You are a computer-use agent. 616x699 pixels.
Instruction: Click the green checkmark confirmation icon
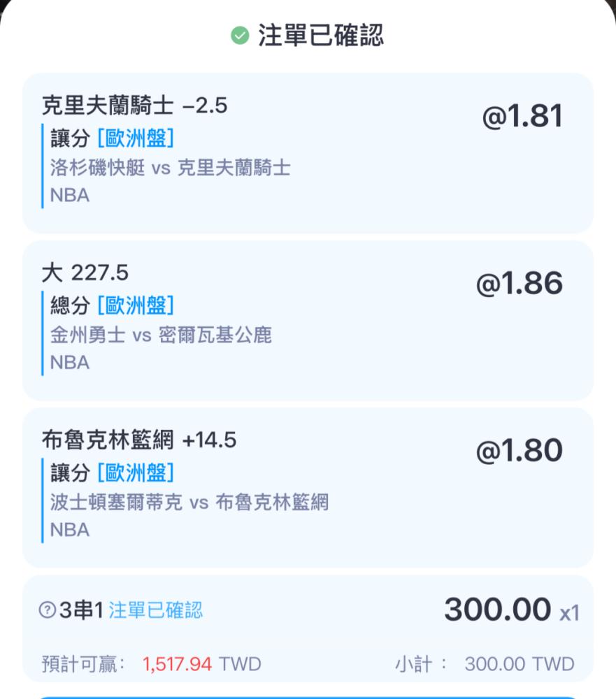click(240, 36)
